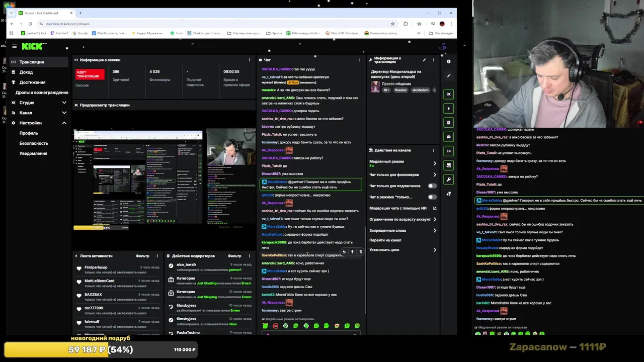Open session info three-dot menu

coord(249,60)
